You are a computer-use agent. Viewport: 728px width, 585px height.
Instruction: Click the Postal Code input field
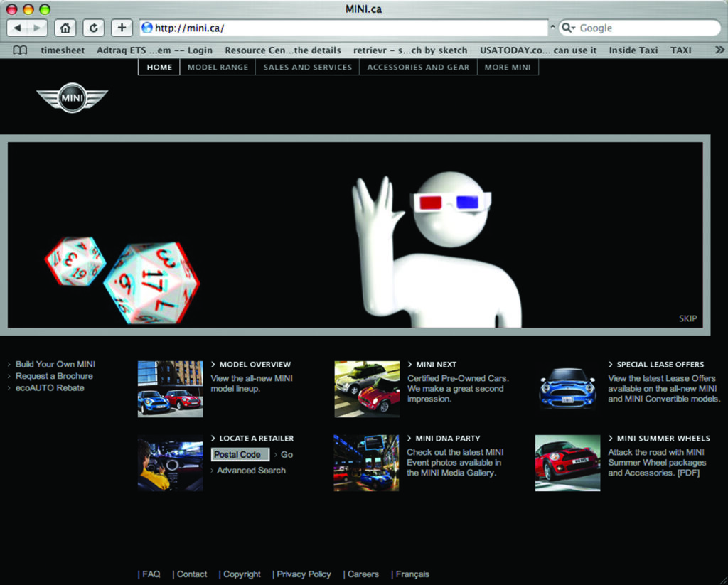click(x=240, y=454)
